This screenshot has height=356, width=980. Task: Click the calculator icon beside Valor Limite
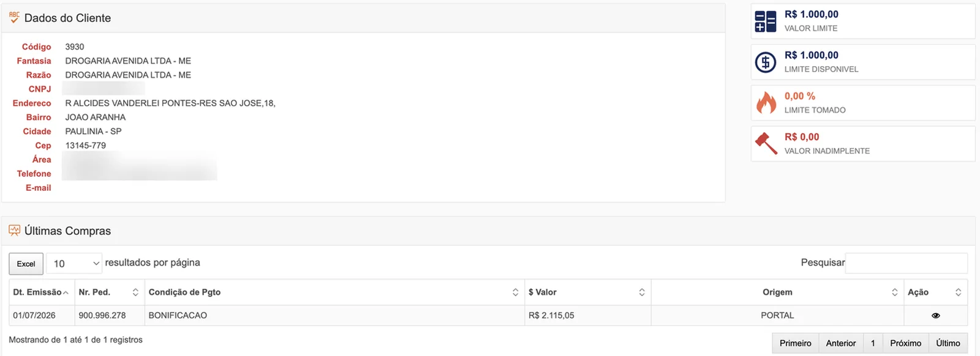point(765,21)
